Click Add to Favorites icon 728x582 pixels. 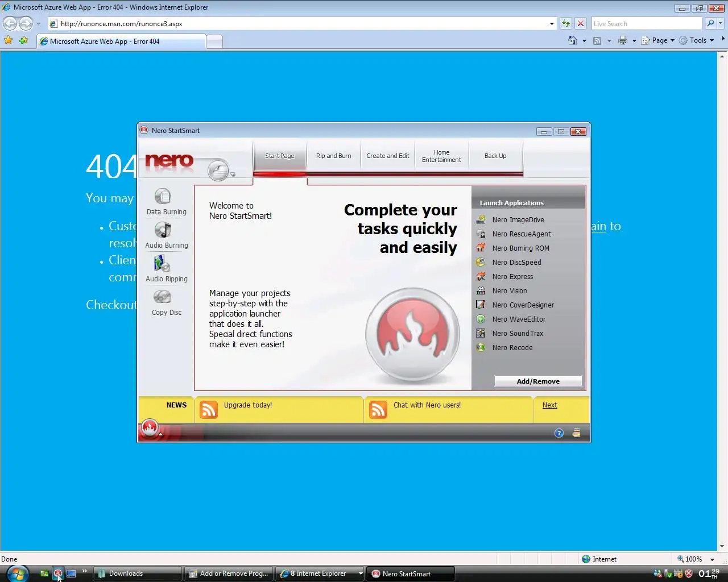(23, 40)
